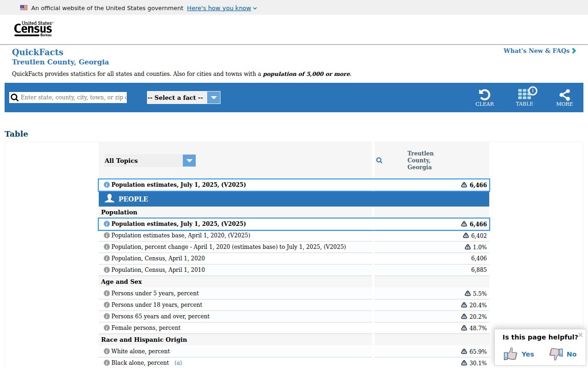Viewport: 588px width, 368px height.
Task: Click the 'Race and Hispanic Origin' subheading
Action: (144, 339)
